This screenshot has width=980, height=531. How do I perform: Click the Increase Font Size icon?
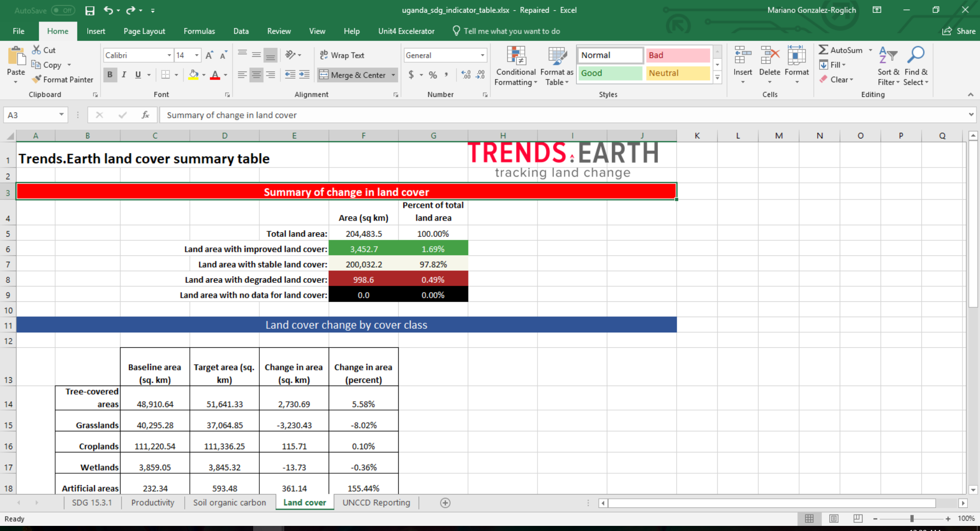pos(209,55)
